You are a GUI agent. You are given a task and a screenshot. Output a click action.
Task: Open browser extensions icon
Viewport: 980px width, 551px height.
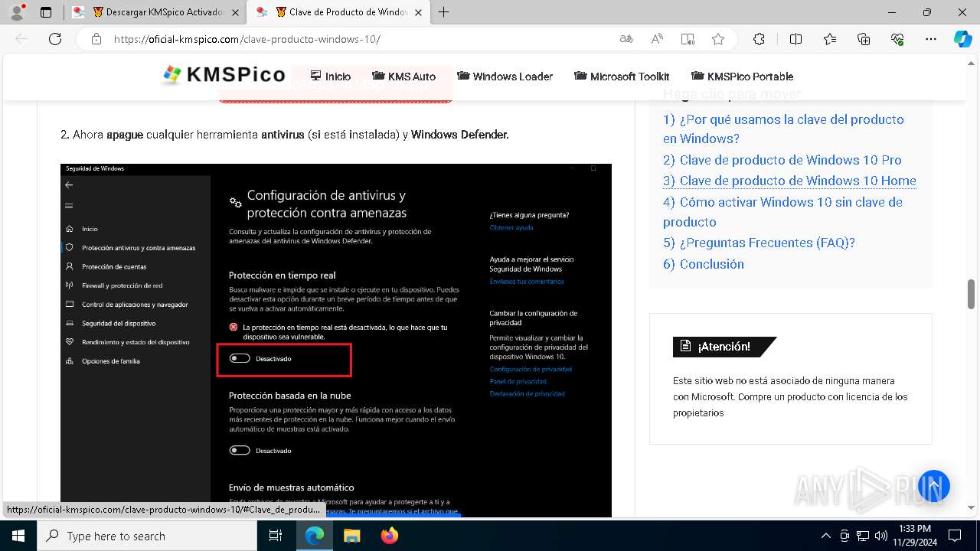pos(759,39)
